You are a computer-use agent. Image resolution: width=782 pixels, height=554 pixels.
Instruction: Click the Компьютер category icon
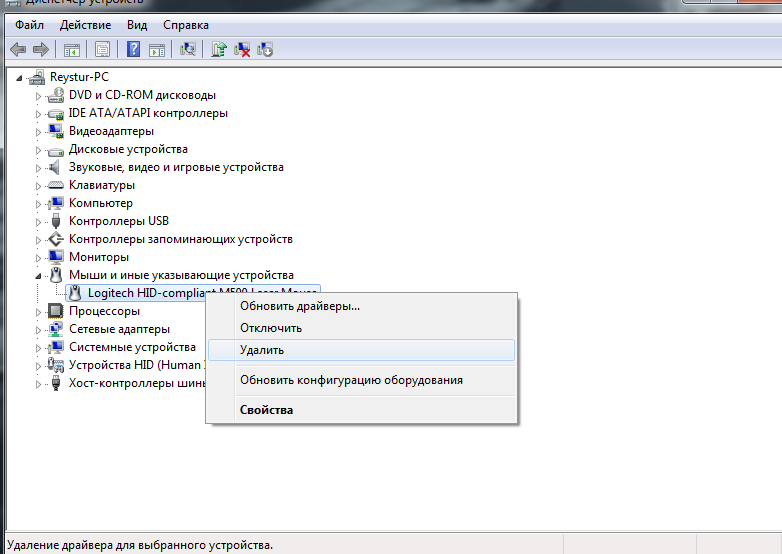[56, 203]
